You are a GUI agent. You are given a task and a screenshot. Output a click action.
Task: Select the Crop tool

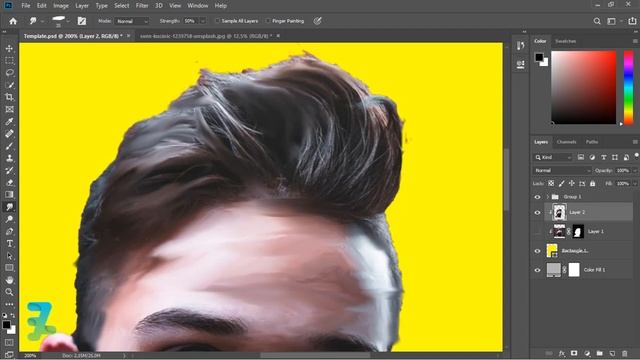[9, 97]
